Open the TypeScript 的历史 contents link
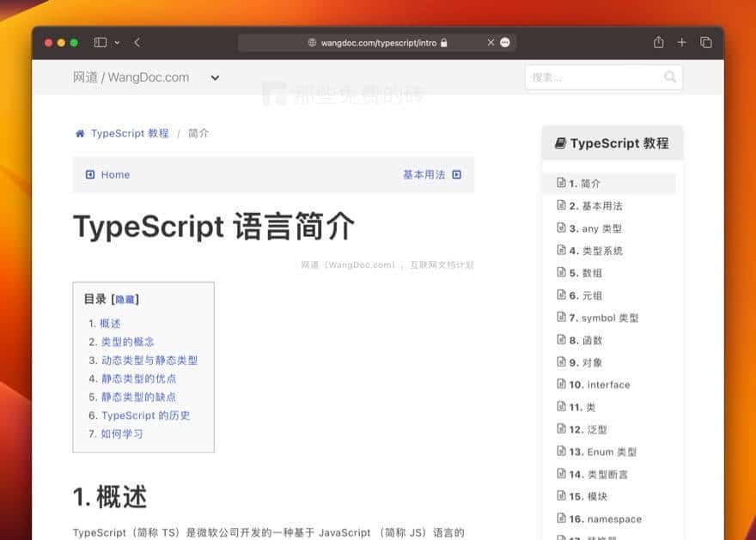The height and width of the screenshot is (540, 756). (146, 415)
